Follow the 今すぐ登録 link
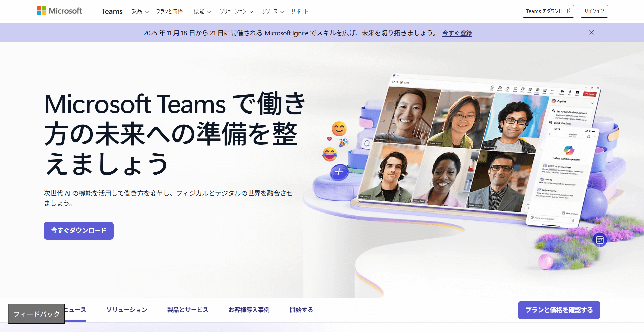This screenshot has width=644, height=332. pyautogui.click(x=457, y=33)
